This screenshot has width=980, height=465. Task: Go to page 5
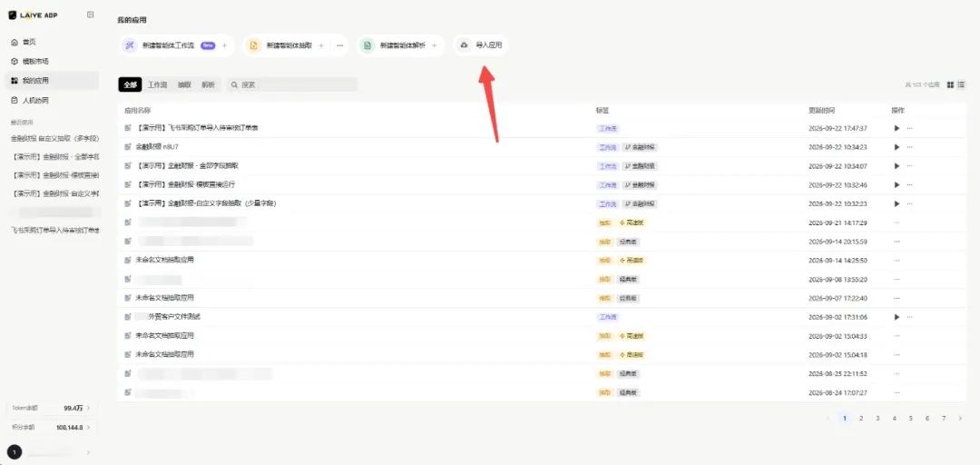coord(911,418)
